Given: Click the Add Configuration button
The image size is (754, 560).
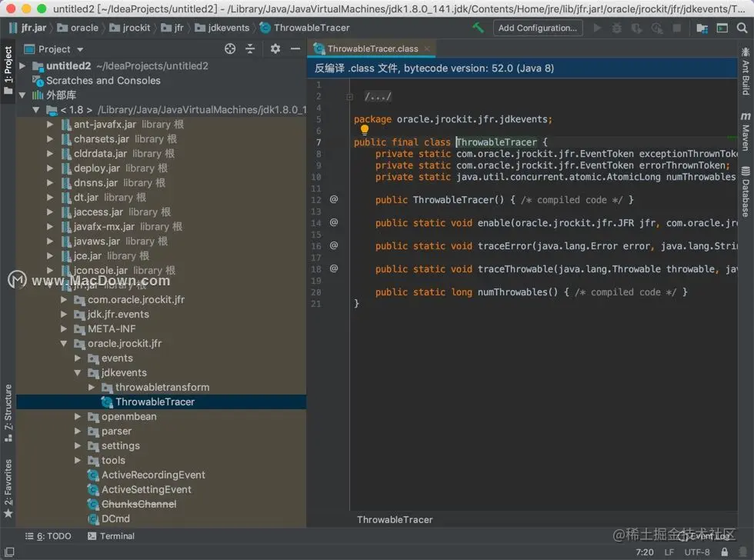Looking at the screenshot, I should (537, 28).
